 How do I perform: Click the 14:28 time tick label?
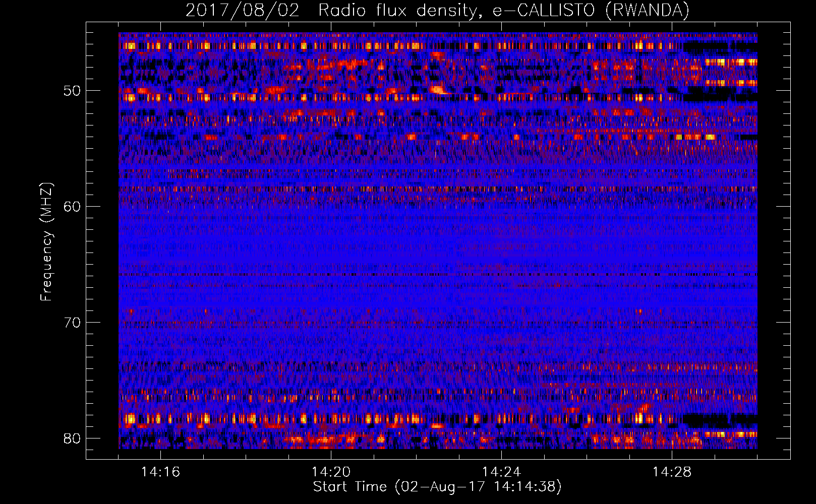tap(672, 472)
